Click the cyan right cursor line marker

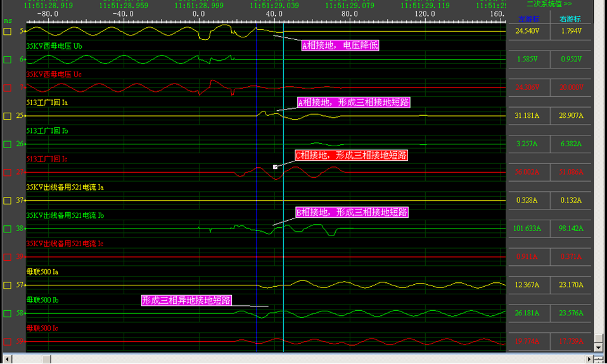[x=283, y=185]
